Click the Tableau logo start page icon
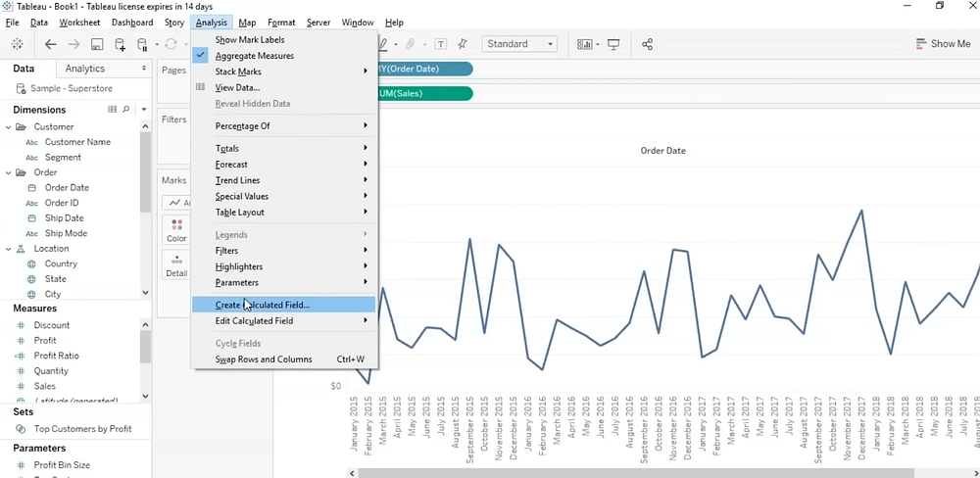This screenshot has height=478, width=980. pos(18,44)
